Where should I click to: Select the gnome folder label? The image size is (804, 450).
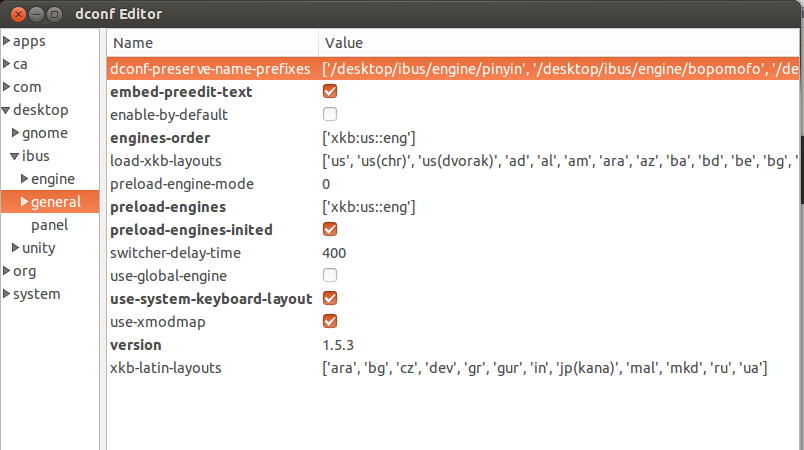point(45,133)
